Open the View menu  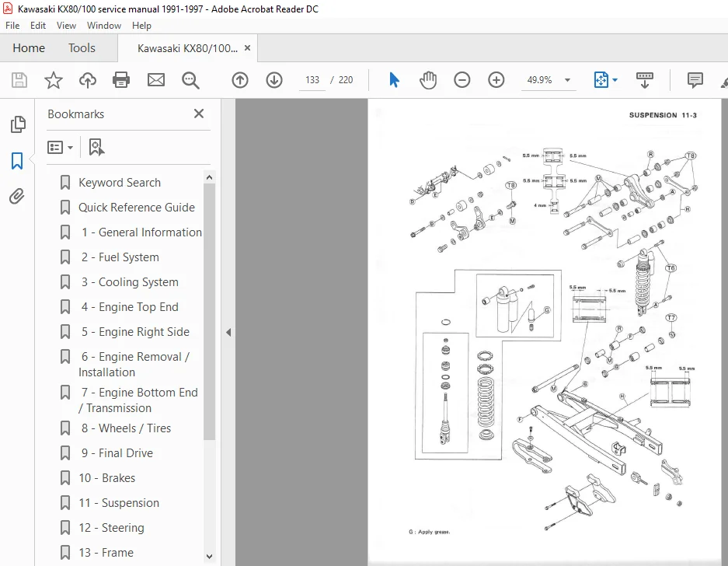(66, 26)
